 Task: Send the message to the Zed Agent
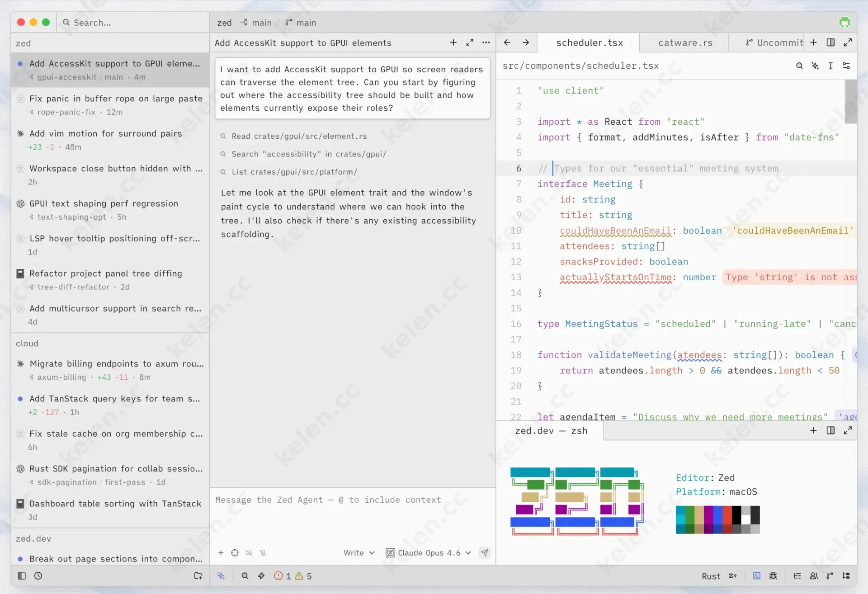[485, 553]
